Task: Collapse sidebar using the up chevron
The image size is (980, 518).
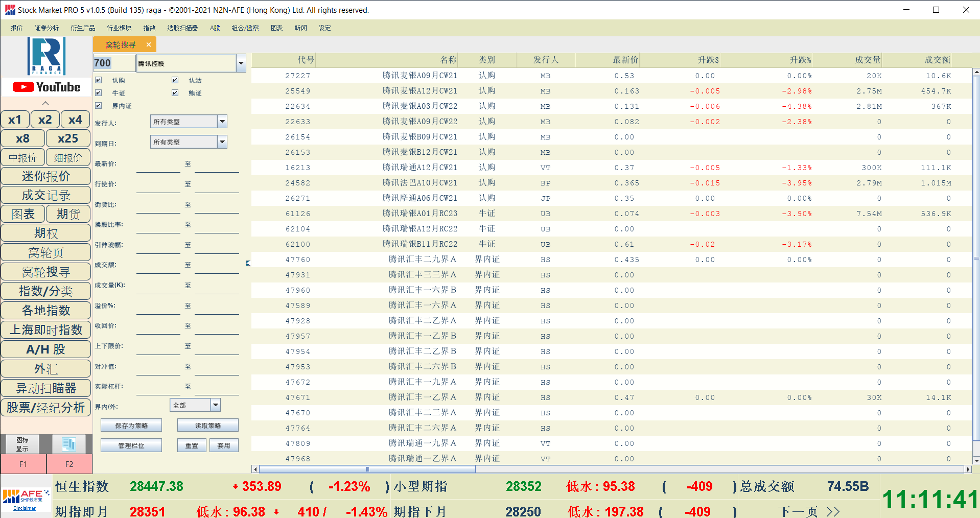Action: (45, 103)
